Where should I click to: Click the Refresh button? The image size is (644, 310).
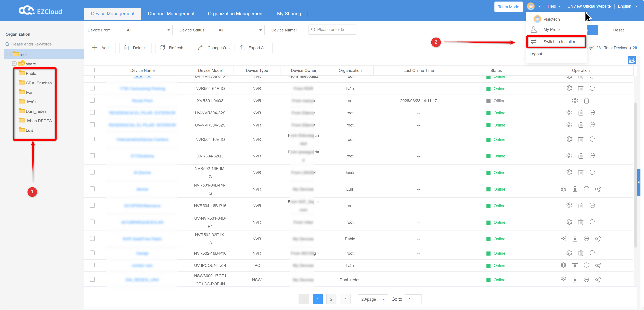(173, 48)
